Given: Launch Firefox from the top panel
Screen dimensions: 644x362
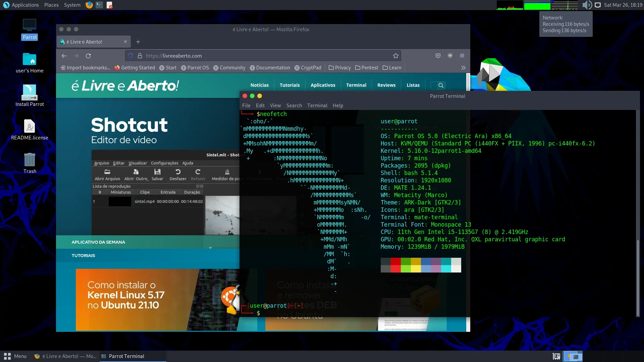Looking at the screenshot, I should coord(89,5).
